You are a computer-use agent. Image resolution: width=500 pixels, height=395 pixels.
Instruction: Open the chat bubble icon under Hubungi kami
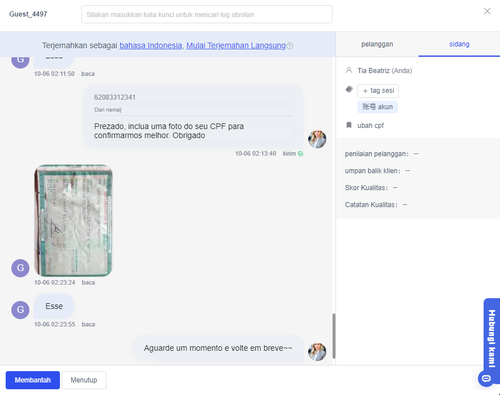(486, 378)
